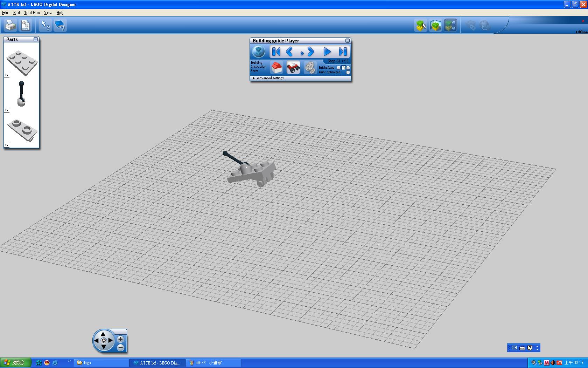This screenshot has height=368, width=588.
Task: Zoom out the camera view
Action: (120, 348)
